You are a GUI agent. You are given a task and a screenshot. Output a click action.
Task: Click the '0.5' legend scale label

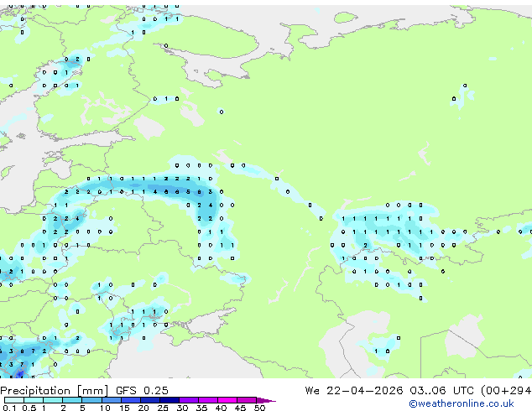click(29, 408)
